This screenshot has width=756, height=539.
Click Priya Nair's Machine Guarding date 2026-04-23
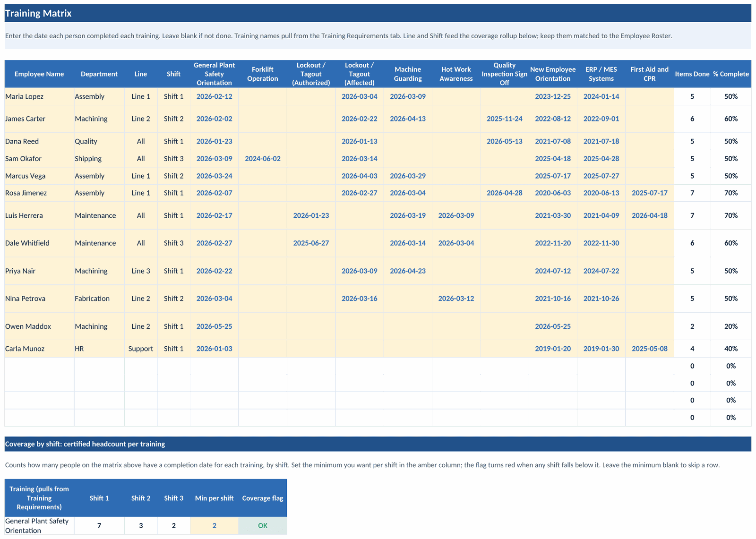tap(408, 271)
